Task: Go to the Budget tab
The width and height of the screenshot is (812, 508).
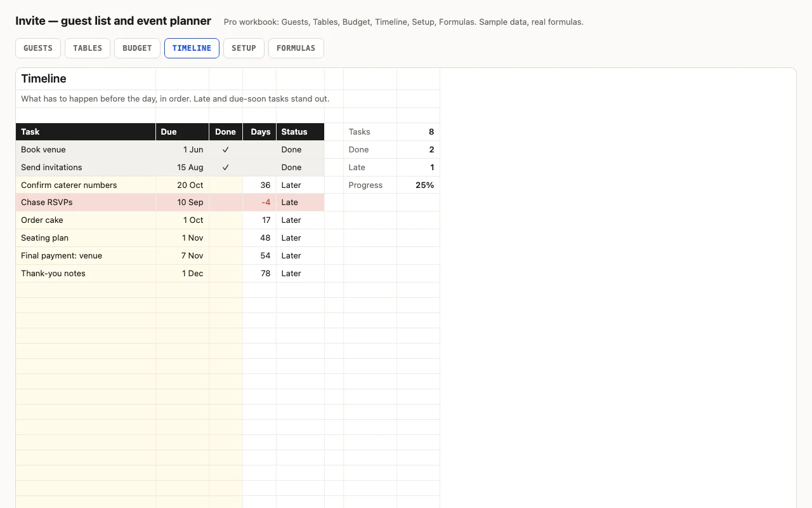Action: (137, 48)
